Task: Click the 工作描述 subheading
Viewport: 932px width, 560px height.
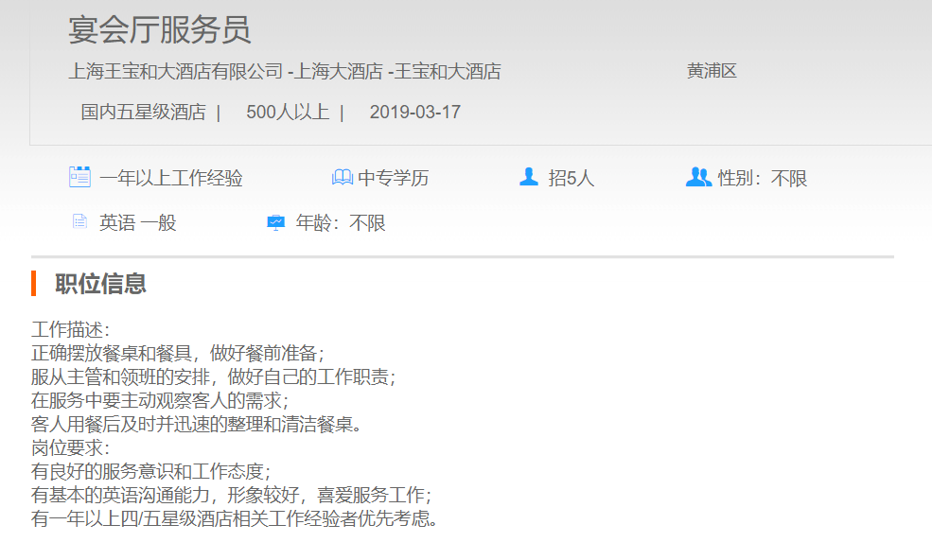Action: (x=71, y=330)
